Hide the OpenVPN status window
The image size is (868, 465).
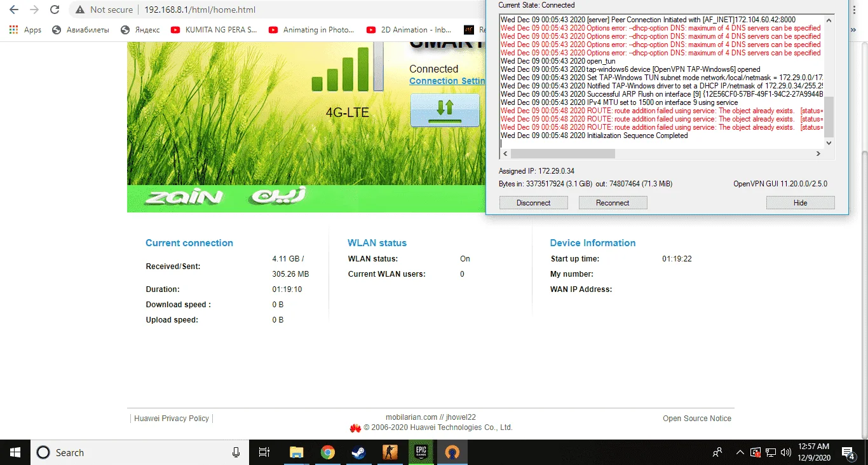tap(800, 203)
